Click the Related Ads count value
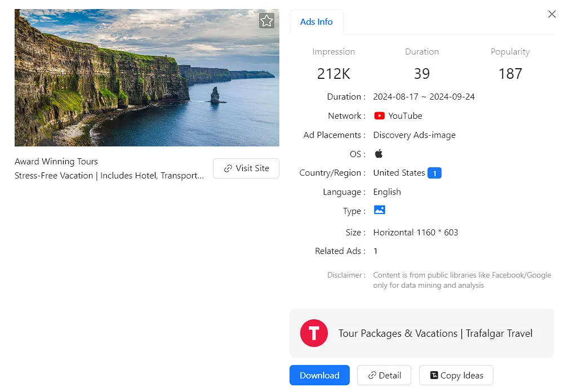The width and height of the screenshot is (561, 392). click(376, 251)
